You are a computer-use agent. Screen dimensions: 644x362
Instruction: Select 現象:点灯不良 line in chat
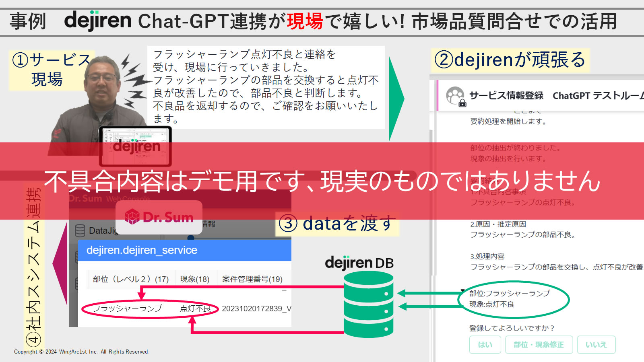492,304
